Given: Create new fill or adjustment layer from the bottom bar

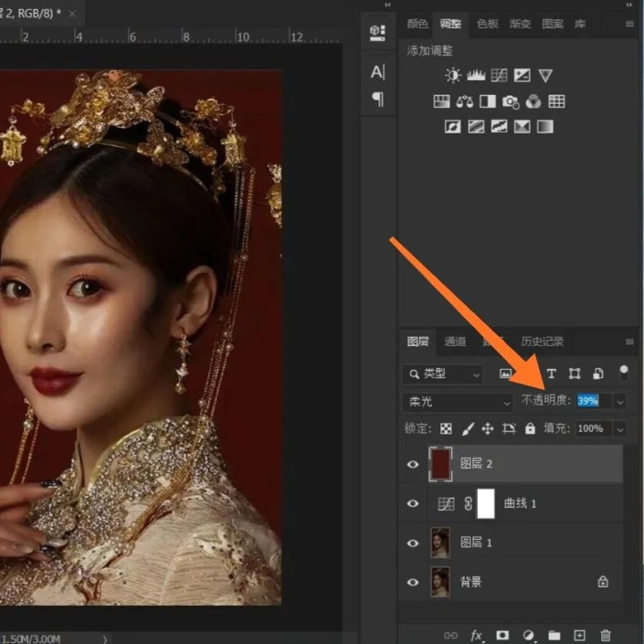Looking at the screenshot, I should click(x=529, y=636).
